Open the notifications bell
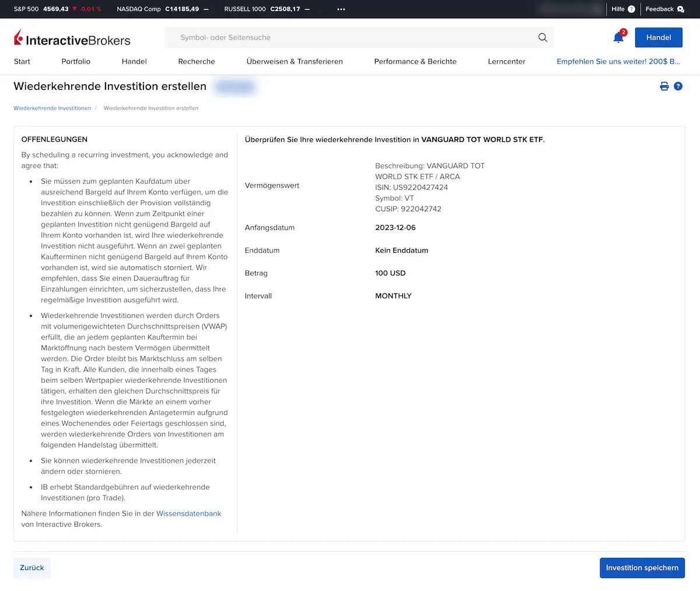The height and width of the screenshot is (591, 700). [618, 37]
